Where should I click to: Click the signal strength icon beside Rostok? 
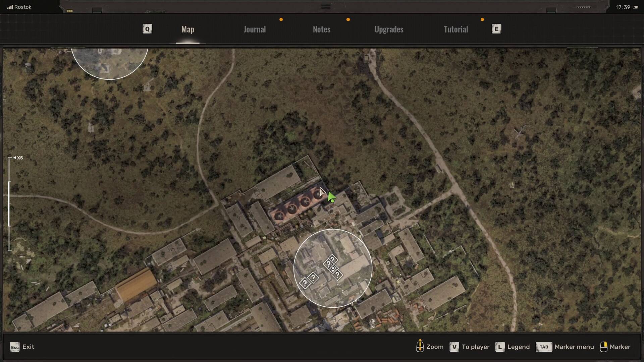10,7
